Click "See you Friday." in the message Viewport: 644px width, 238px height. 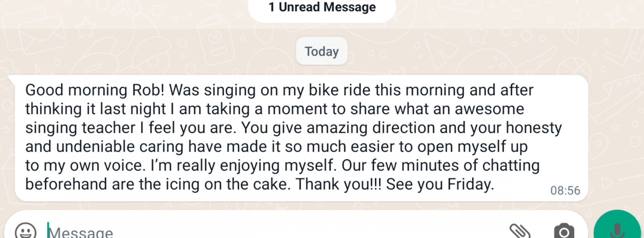pos(440,184)
